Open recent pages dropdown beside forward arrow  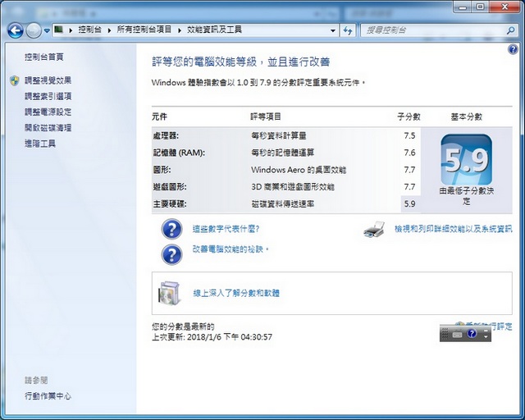[47, 30]
